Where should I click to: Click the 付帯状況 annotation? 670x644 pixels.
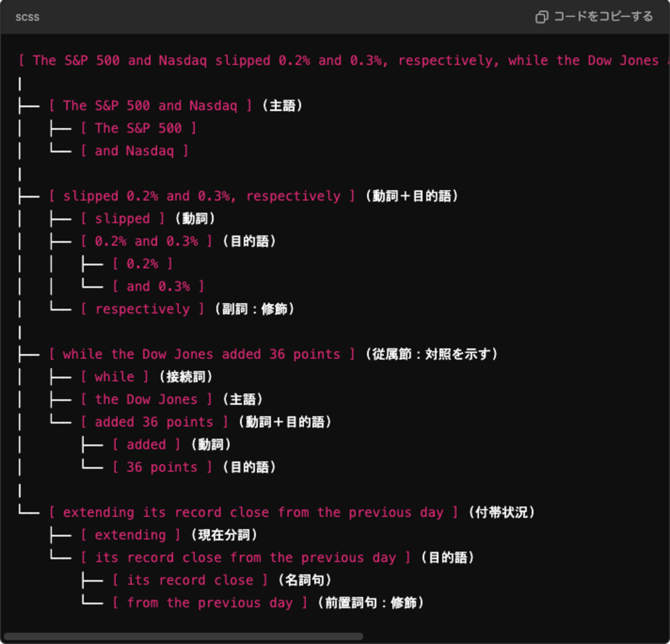pyautogui.click(x=501, y=513)
